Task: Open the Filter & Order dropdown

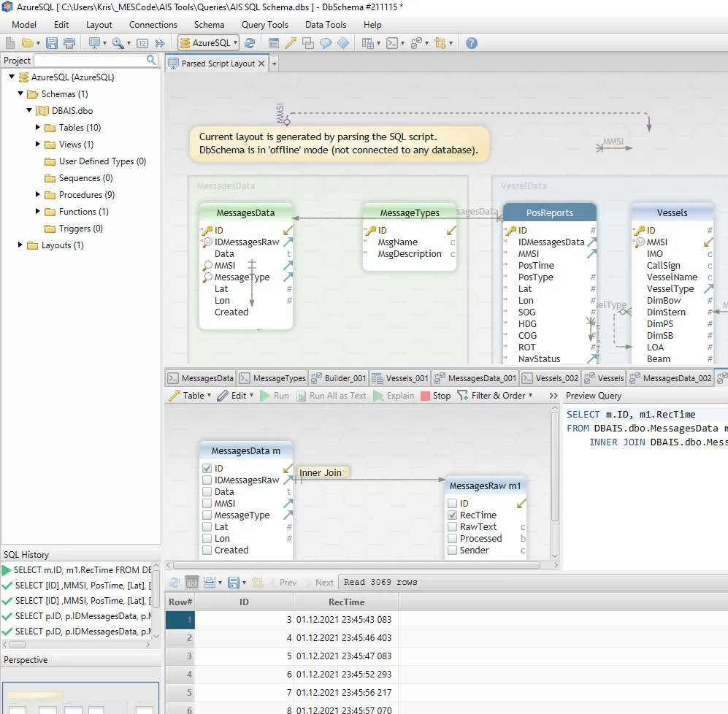Action: tap(495, 396)
